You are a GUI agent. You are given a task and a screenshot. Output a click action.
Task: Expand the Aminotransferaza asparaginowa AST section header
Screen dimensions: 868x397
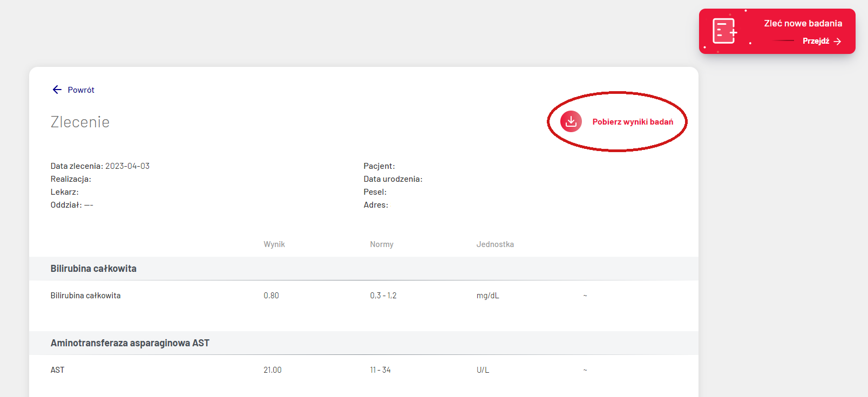point(130,343)
